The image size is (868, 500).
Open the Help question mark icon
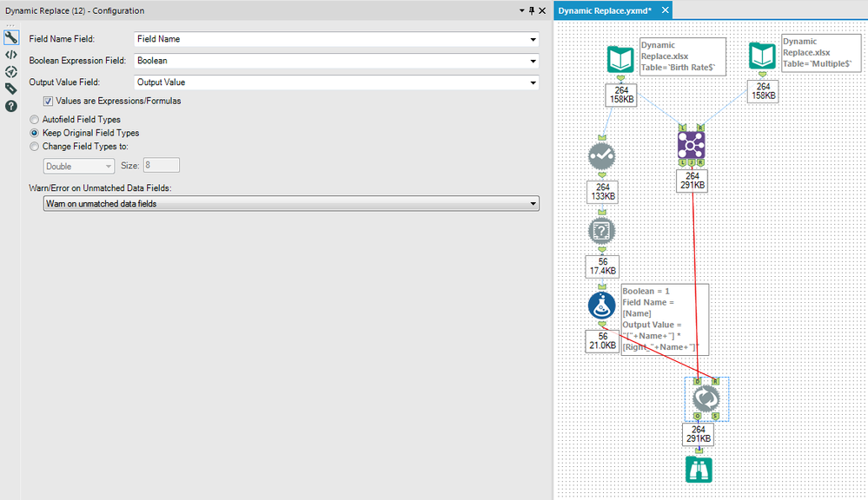tap(11, 106)
